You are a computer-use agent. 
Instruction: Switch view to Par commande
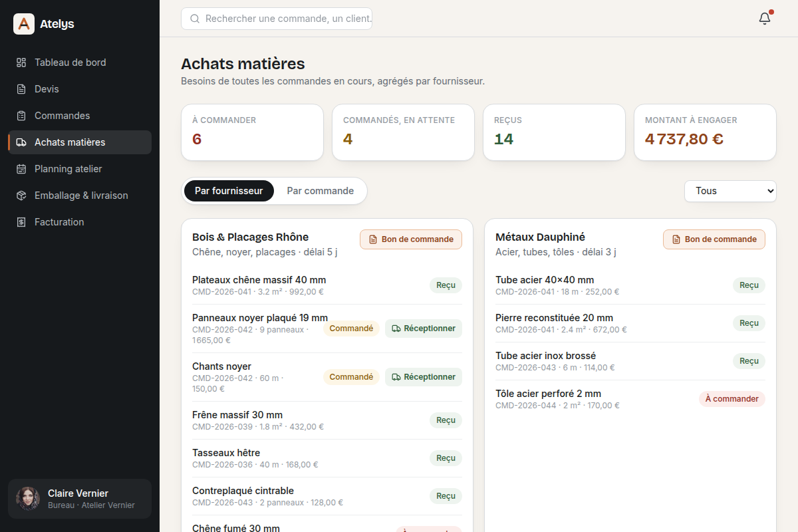tap(321, 191)
